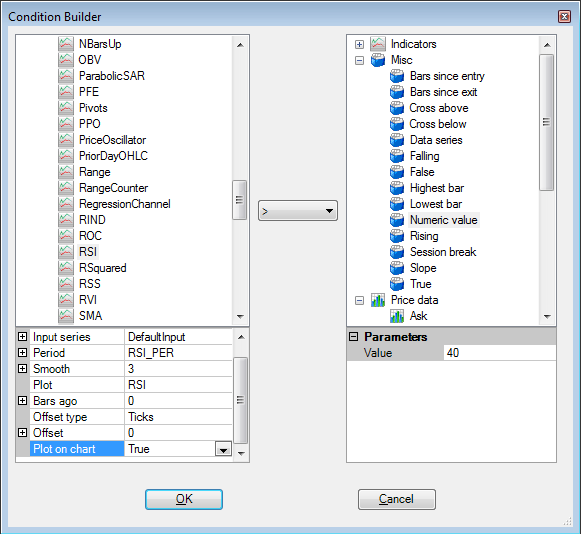Click the Value field containing 40
This screenshot has height=534, width=581.
(499, 352)
